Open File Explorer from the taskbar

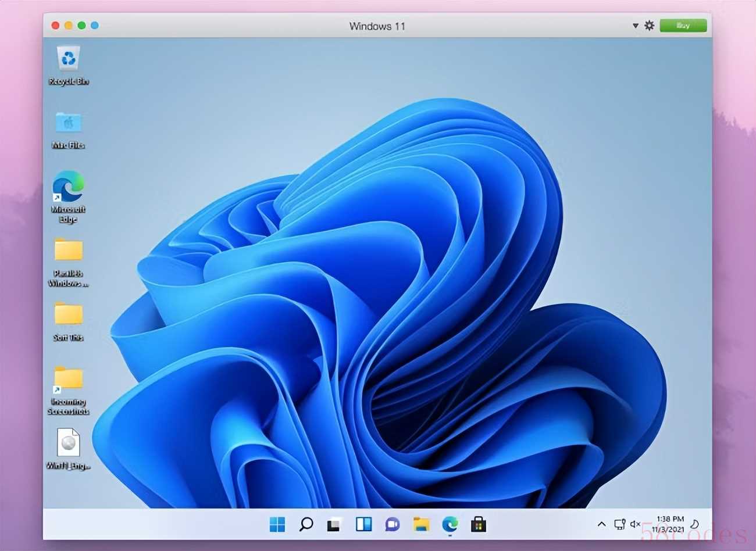pos(421,524)
